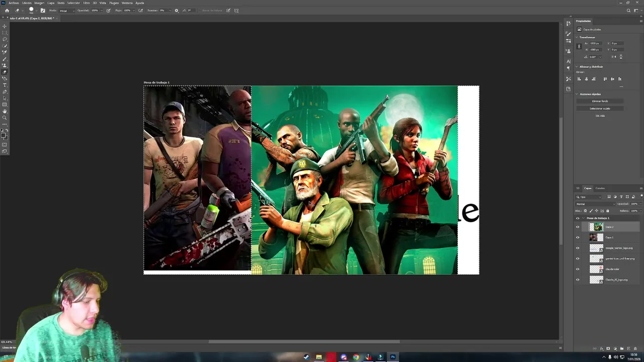Click the add layer mask icon
Screen dimensions: 644x362
coord(608,348)
